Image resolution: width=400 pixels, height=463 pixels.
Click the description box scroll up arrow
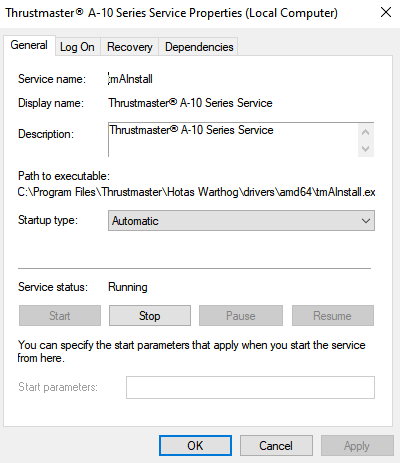(366, 132)
